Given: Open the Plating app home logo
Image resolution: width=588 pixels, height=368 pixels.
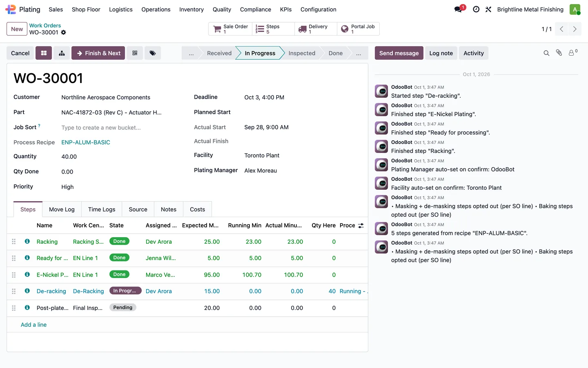Looking at the screenshot, I should (11, 9).
